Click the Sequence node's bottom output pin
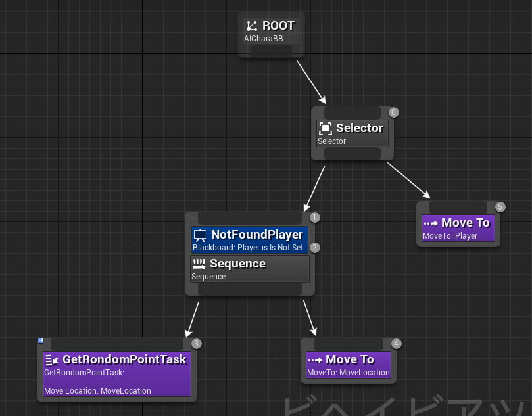The height and width of the screenshot is (416, 532). [x=250, y=289]
